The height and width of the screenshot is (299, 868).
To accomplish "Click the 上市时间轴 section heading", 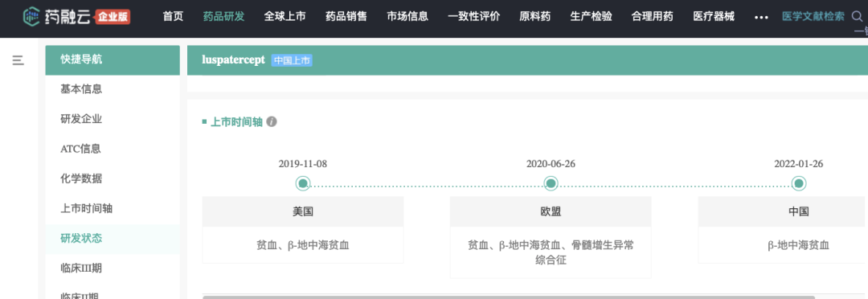I will click(236, 122).
